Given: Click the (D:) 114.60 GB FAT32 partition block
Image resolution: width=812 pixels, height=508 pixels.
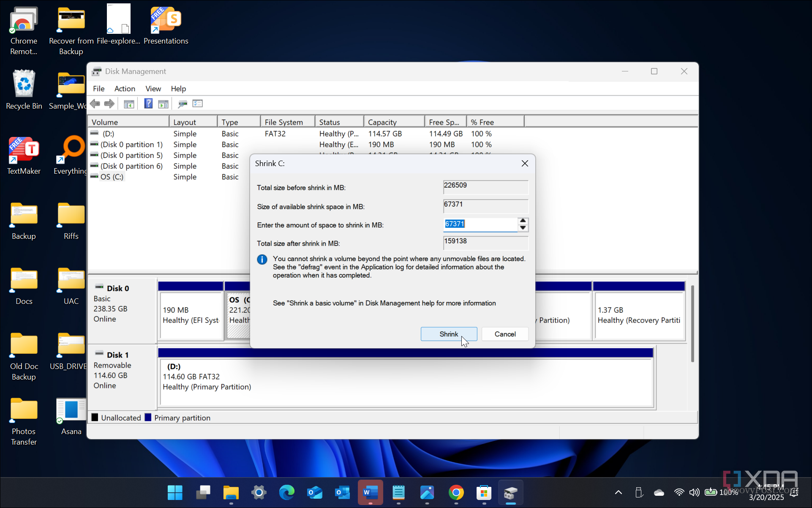Looking at the screenshot, I should [x=406, y=382].
